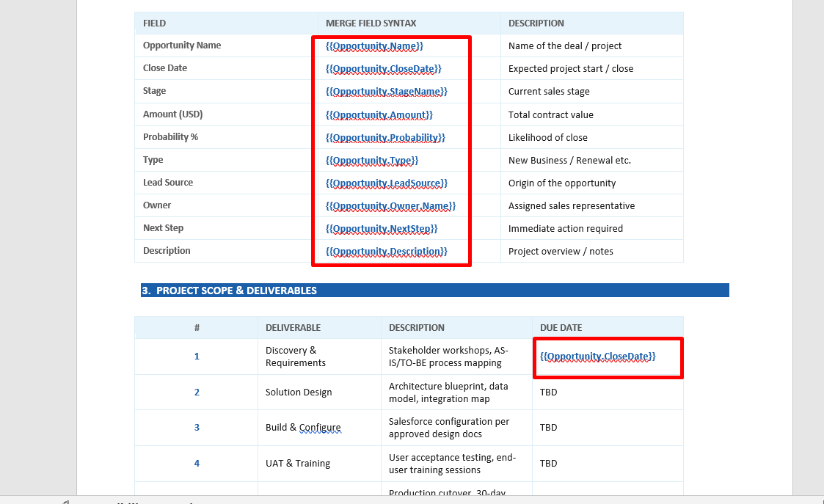Image resolution: width=824 pixels, height=504 pixels.
Task: Click "Immediate action required" description
Action: (x=566, y=229)
